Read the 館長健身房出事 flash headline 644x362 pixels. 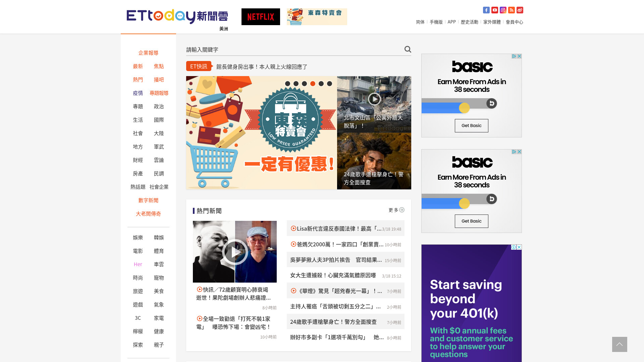point(262,66)
